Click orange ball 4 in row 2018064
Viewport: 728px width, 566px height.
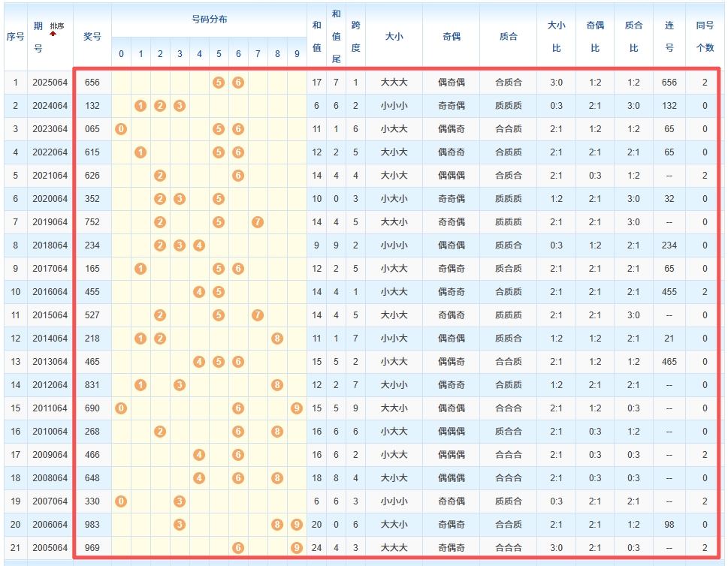[199, 245]
